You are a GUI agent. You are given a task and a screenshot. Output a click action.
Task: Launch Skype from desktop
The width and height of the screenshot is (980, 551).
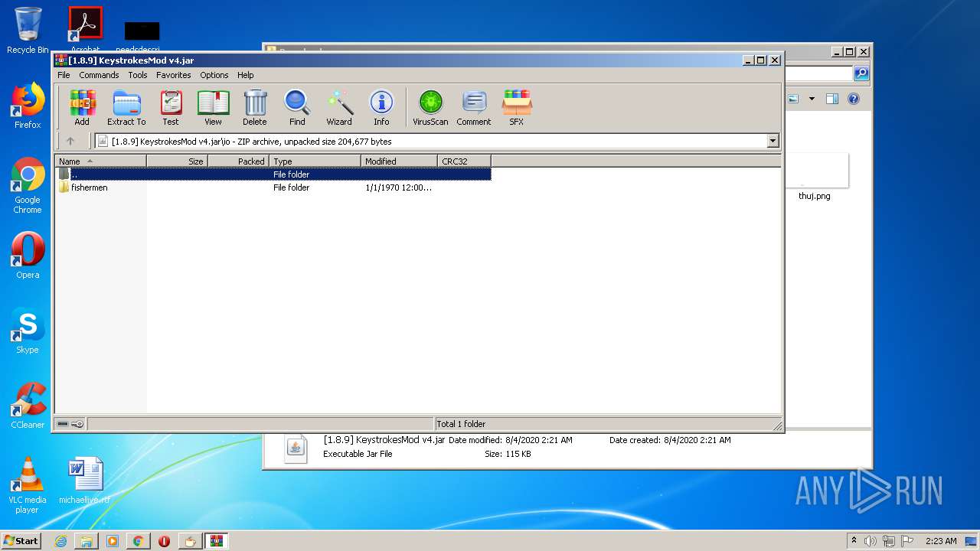[x=28, y=331]
